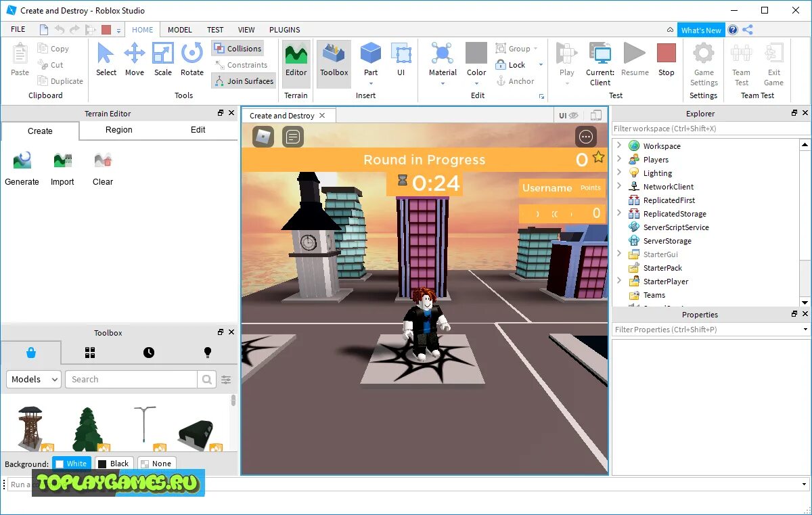Expand the Lighting tree node
Image resolution: width=812 pixels, height=515 pixels.
pos(619,173)
